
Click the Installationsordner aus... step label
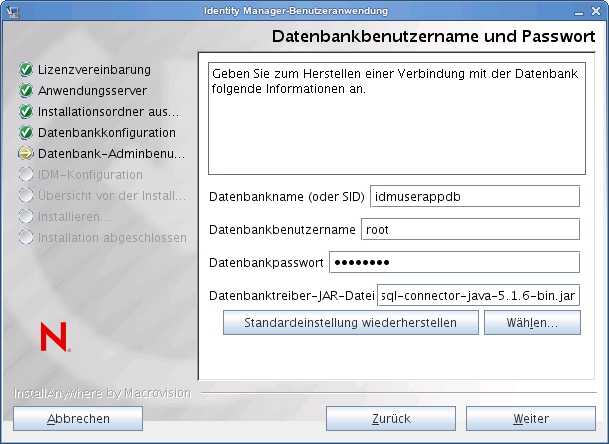[x=108, y=112]
